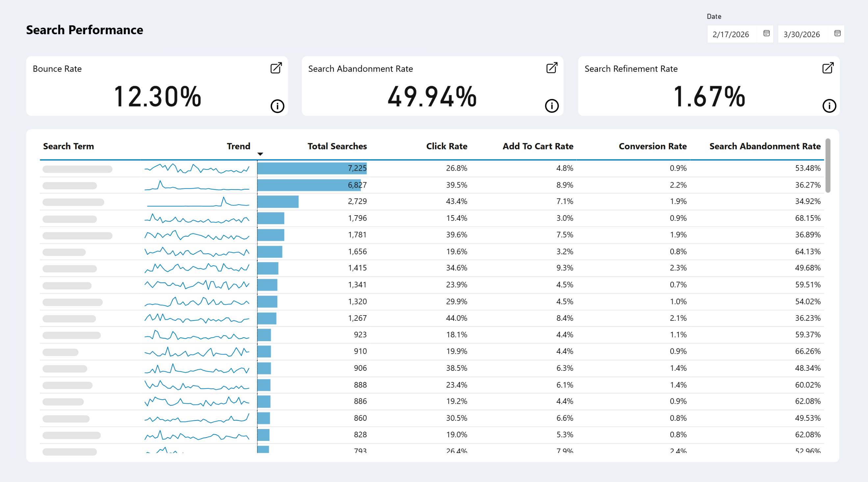Select the 2,729 searches data bar

[278, 201]
